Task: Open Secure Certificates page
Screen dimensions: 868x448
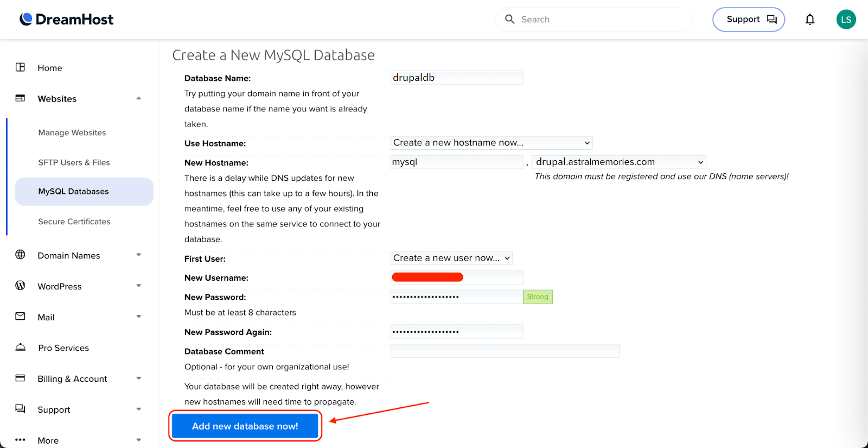Action: click(x=74, y=222)
